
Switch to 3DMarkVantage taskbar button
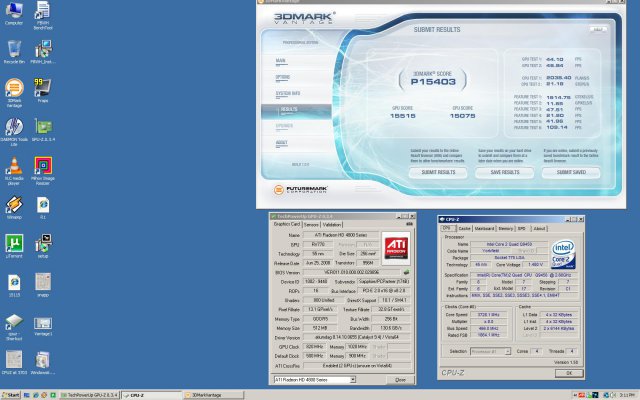[x=213, y=395]
